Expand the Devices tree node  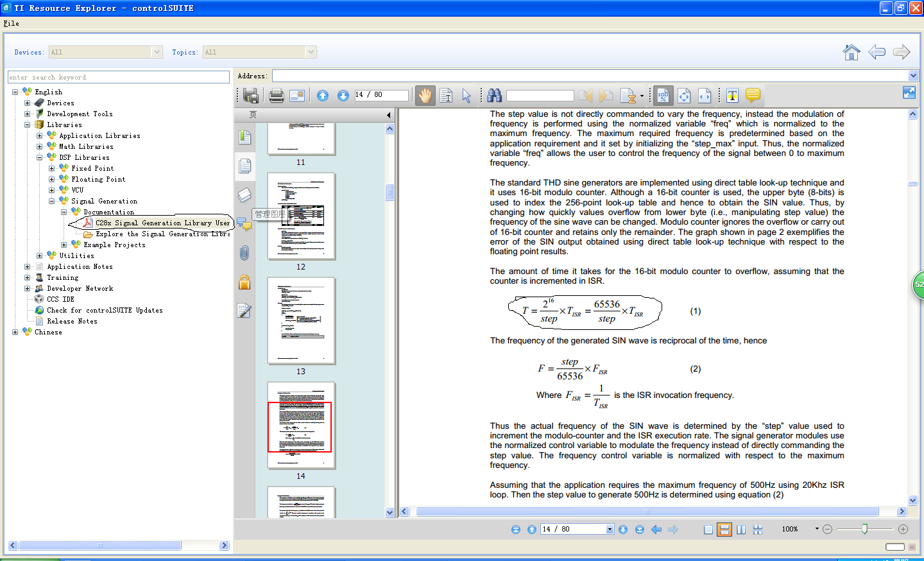point(27,103)
